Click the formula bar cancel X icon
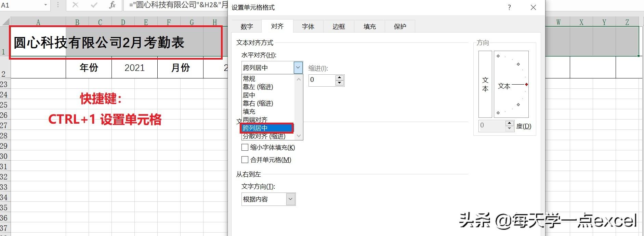Viewport: 644px width, 236px height. [x=75, y=5]
